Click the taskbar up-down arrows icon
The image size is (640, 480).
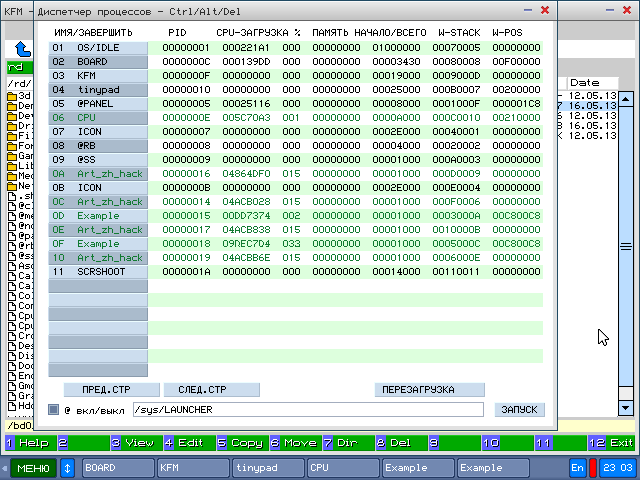[x=68, y=467]
